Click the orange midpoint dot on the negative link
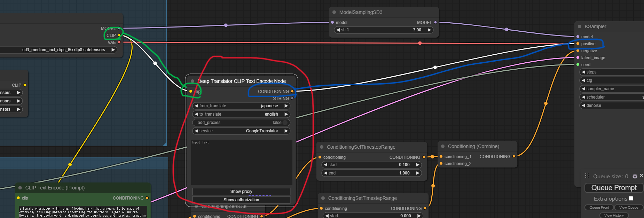This screenshot has width=644, height=218. coord(546,103)
